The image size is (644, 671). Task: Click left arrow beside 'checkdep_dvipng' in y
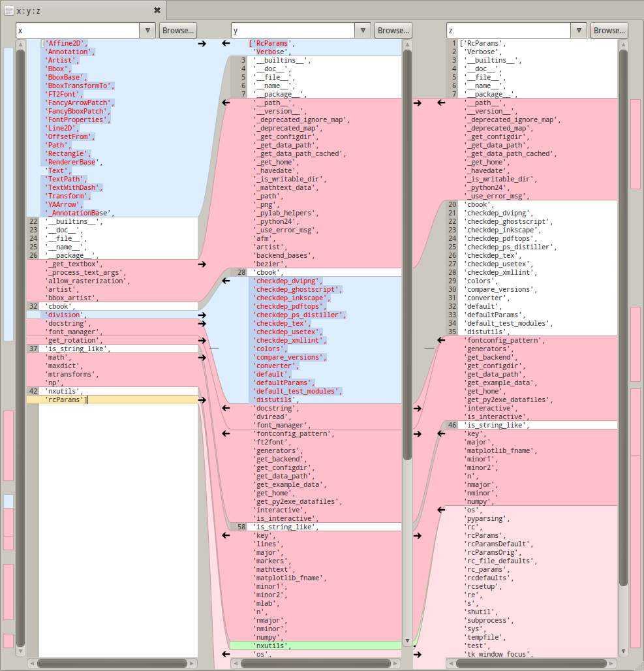(x=226, y=281)
